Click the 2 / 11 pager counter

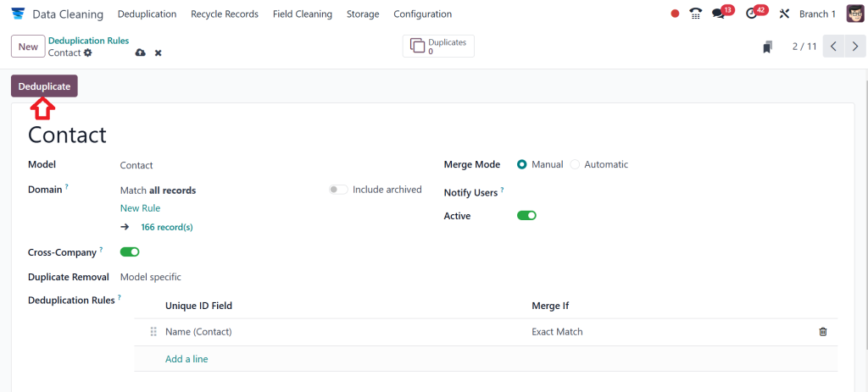coord(804,47)
